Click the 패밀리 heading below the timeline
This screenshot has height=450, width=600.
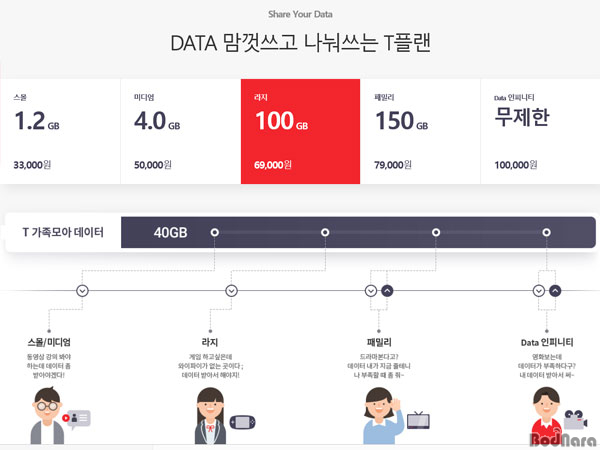tap(379, 342)
